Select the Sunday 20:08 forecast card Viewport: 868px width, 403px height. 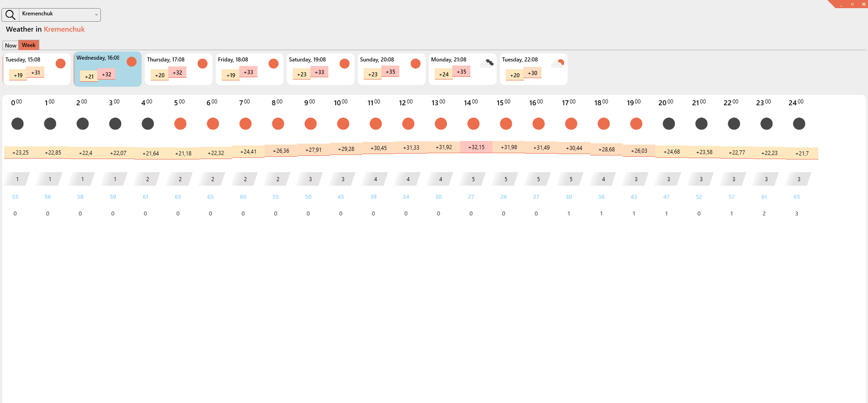392,69
